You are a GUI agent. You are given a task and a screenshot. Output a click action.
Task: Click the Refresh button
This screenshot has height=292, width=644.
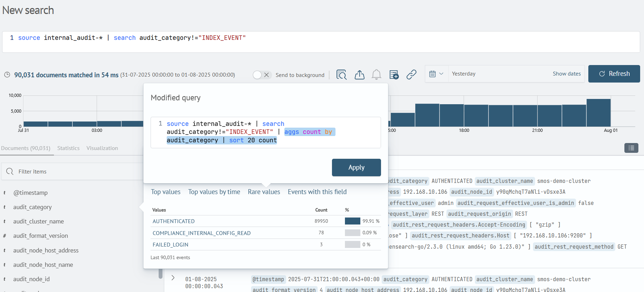click(614, 74)
